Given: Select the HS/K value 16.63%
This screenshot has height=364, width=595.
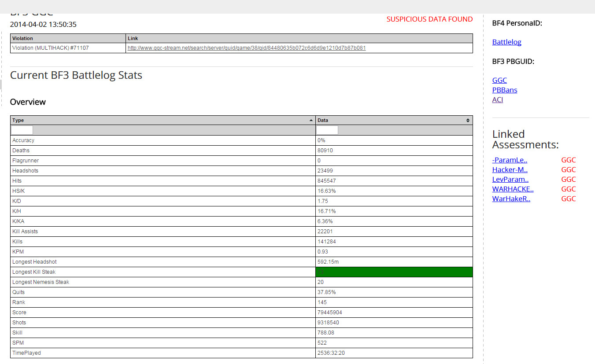Looking at the screenshot, I should (x=327, y=191).
